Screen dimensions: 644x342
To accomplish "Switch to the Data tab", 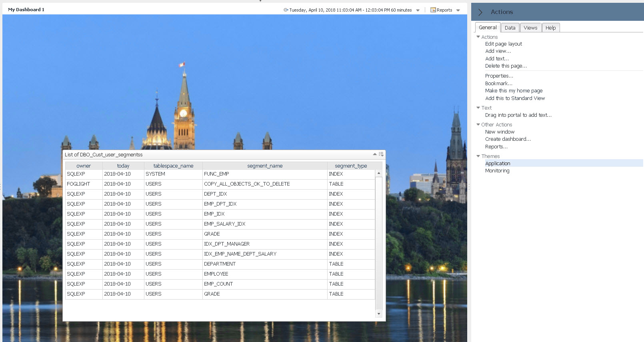I will 510,28.
